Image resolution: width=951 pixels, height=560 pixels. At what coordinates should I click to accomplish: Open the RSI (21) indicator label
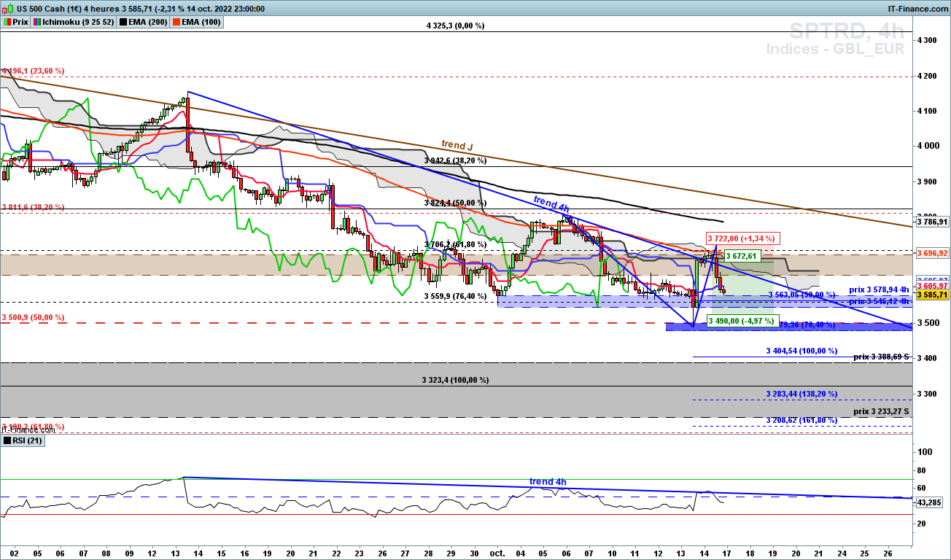click(22, 440)
